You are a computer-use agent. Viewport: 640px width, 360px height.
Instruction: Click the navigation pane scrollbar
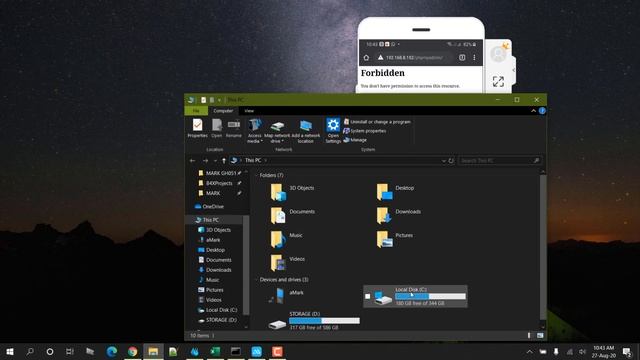coord(246,265)
